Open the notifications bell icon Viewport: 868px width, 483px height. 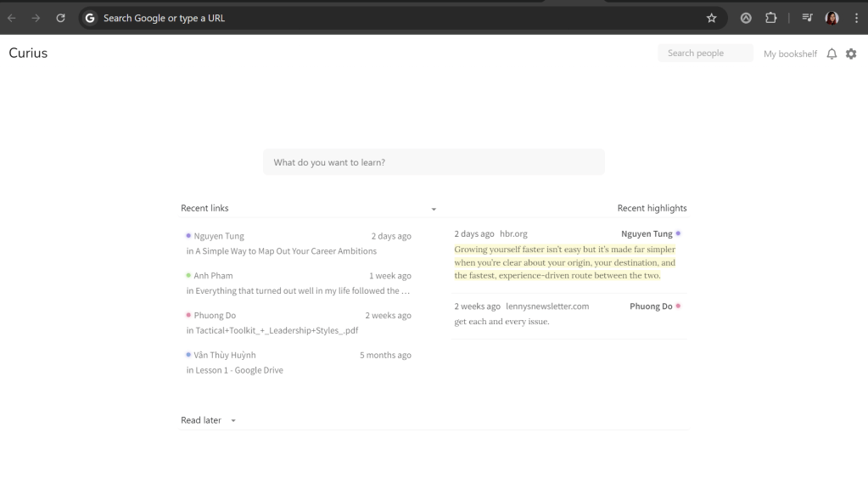pyautogui.click(x=832, y=53)
